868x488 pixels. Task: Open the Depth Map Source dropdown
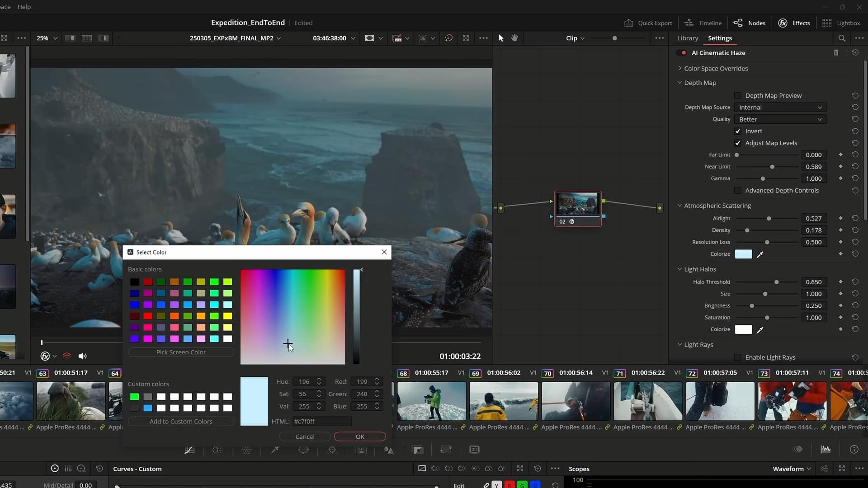[x=780, y=107]
